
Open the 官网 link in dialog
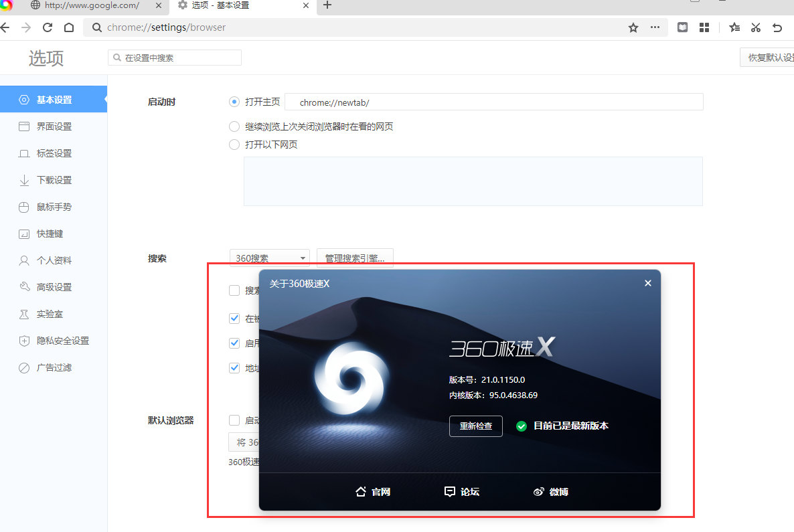click(x=373, y=491)
